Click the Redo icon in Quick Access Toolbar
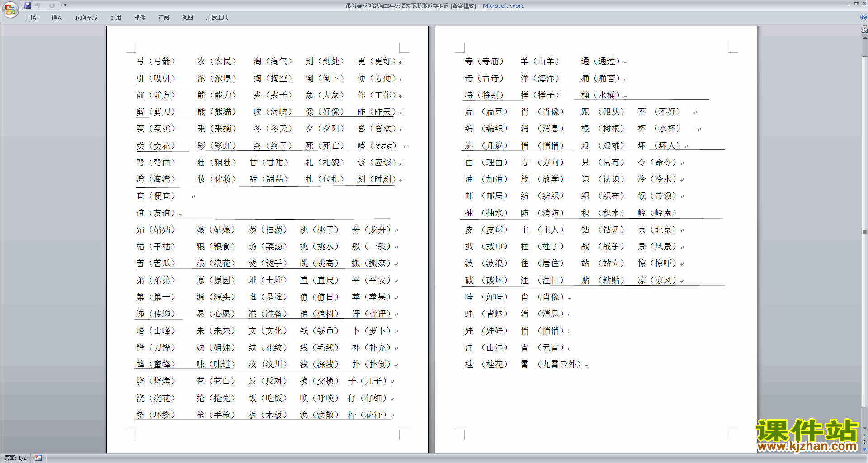 pos(52,5)
